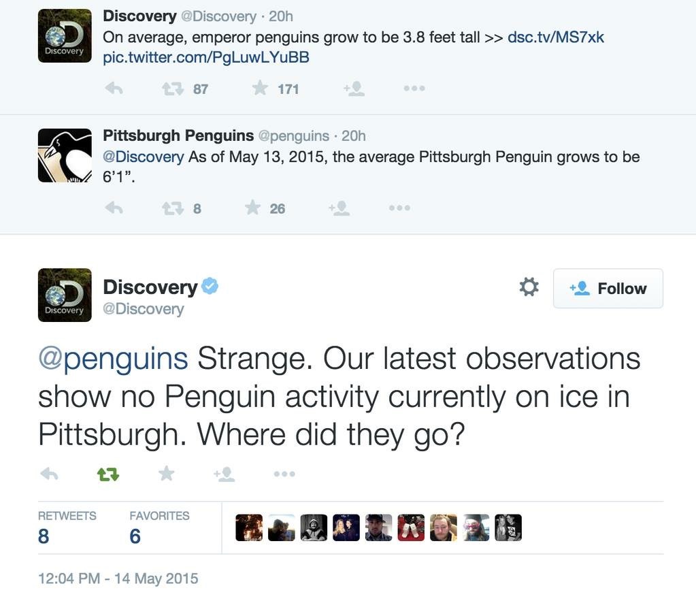
Task: Follow user icon on emperor penguins tweet
Action: 354,88
